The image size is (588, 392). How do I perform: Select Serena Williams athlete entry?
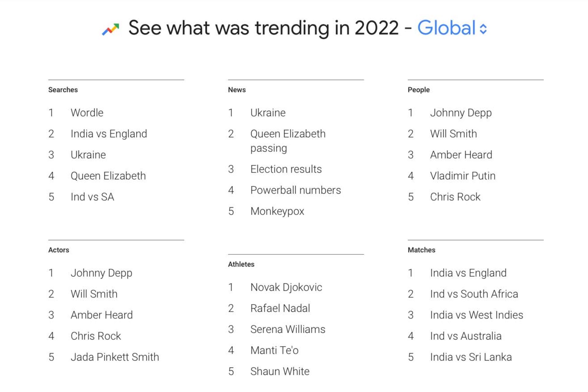[288, 329]
